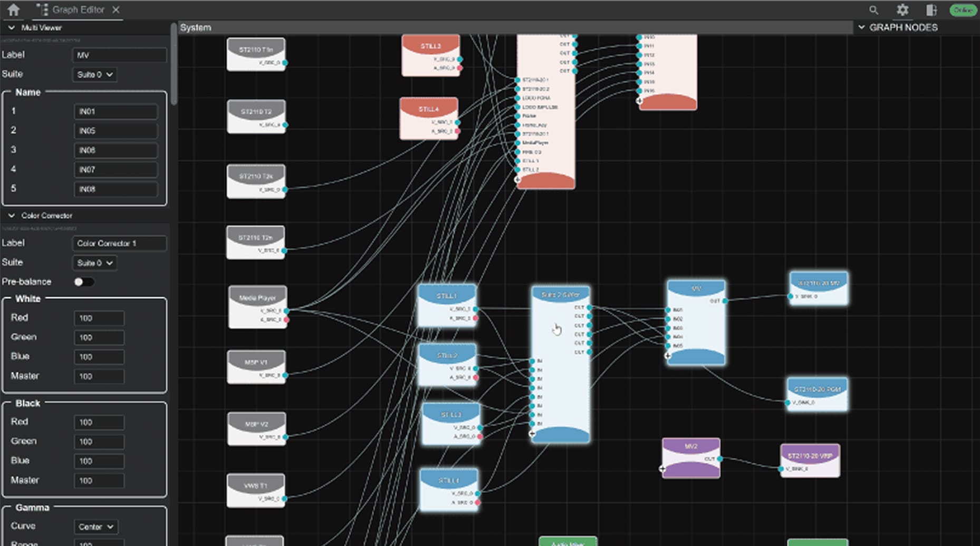Click the plus icon on the Suite 2 Switcher node

[x=532, y=432]
